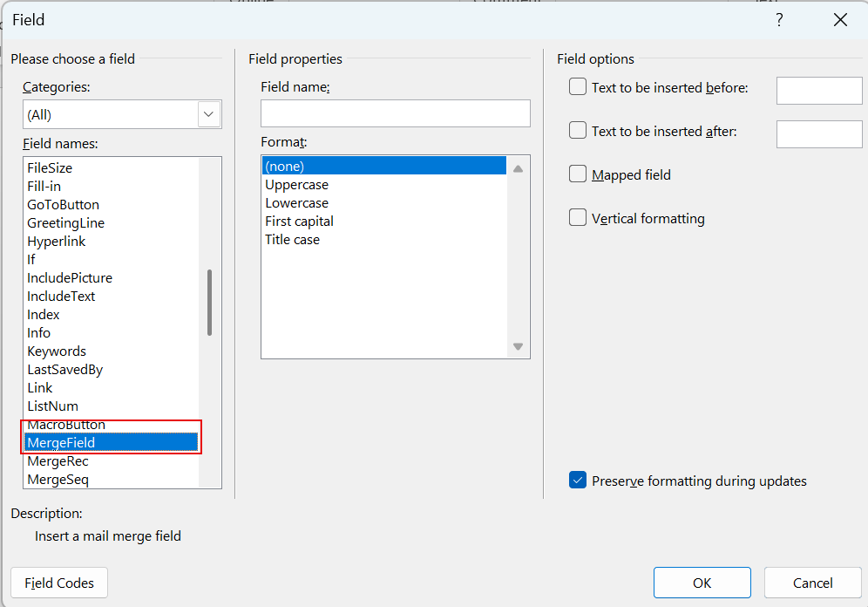
Task: Click the Cancel button
Action: tap(812, 583)
